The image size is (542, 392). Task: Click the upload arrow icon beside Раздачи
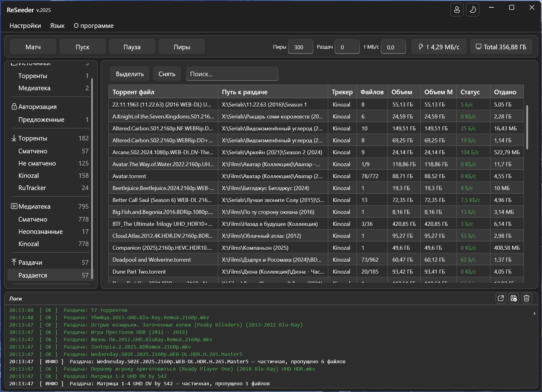tap(14, 262)
